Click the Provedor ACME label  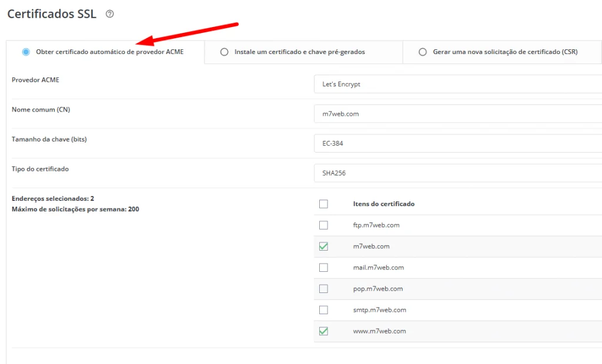(35, 80)
